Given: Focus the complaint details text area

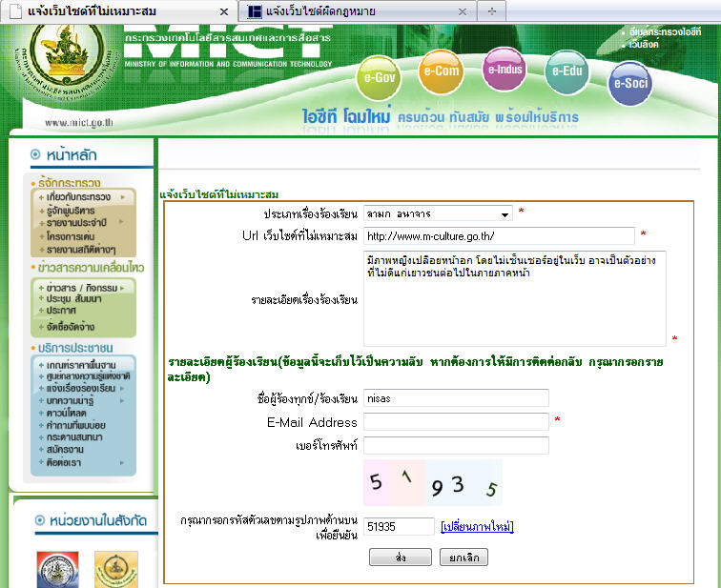Looking at the screenshot, I should tap(515, 298).
